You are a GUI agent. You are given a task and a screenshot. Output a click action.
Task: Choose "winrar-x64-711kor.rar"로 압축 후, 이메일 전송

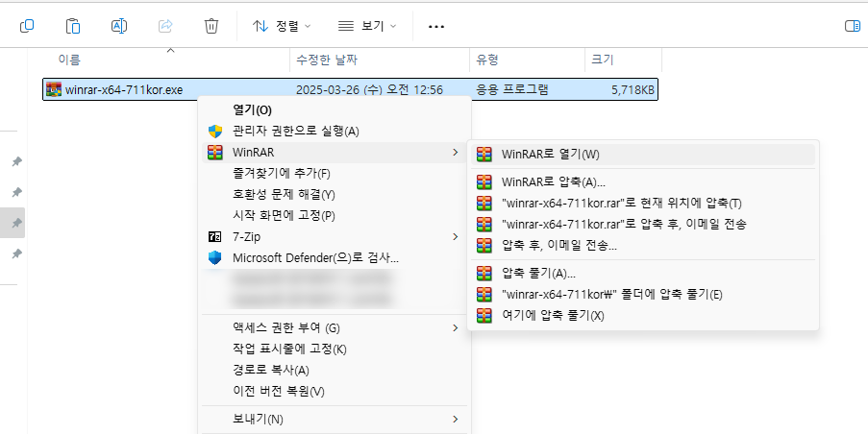[x=643, y=224]
